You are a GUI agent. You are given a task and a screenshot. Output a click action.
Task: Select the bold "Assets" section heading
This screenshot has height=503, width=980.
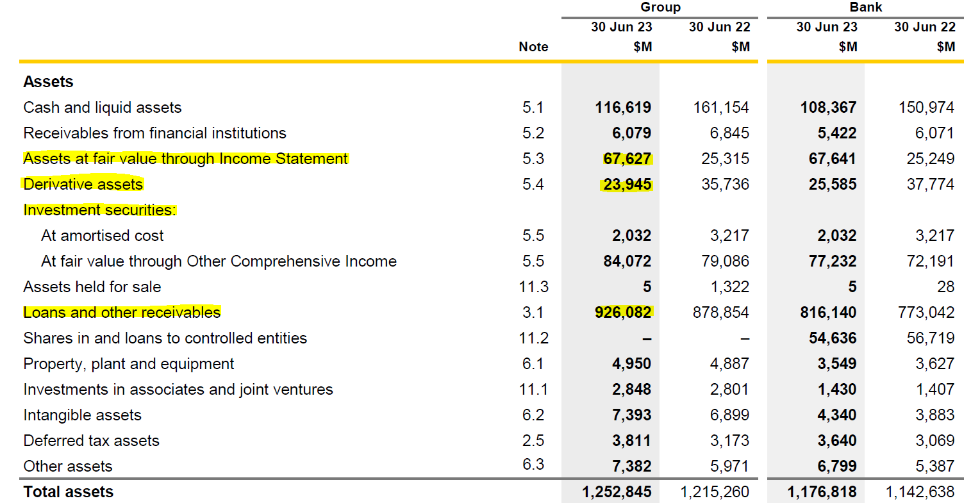(x=49, y=82)
